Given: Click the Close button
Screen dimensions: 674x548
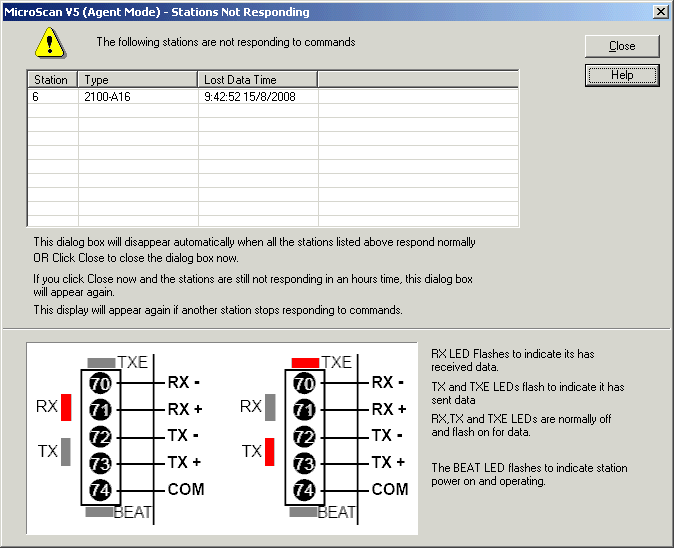Looking at the screenshot, I should [x=622, y=46].
